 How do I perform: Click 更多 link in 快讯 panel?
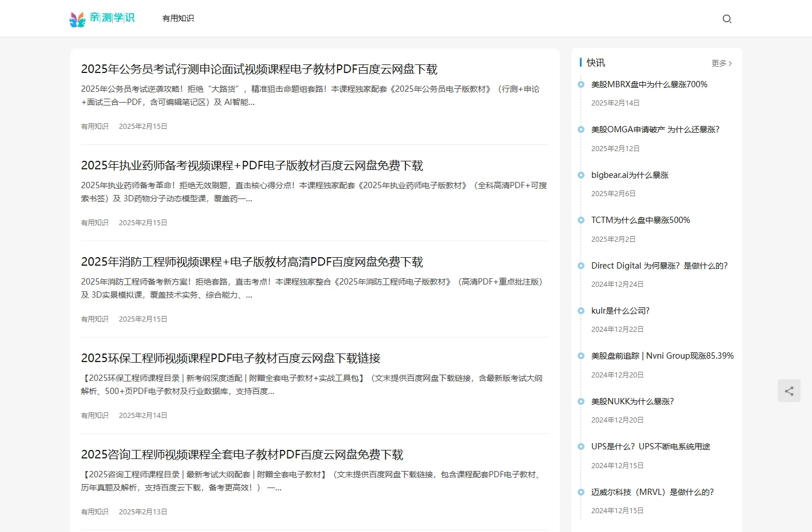point(722,63)
